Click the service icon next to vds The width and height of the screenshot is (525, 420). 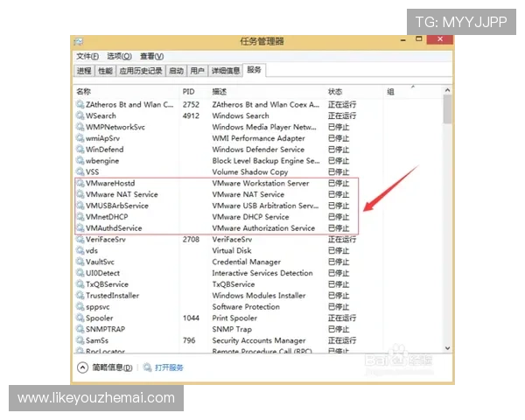coord(80,250)
